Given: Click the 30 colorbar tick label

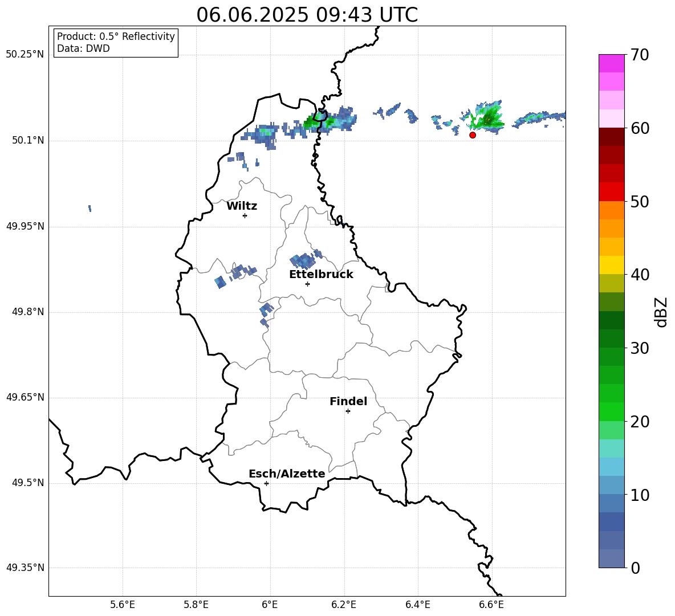Looking at the screenshot, I should (640, 348).
